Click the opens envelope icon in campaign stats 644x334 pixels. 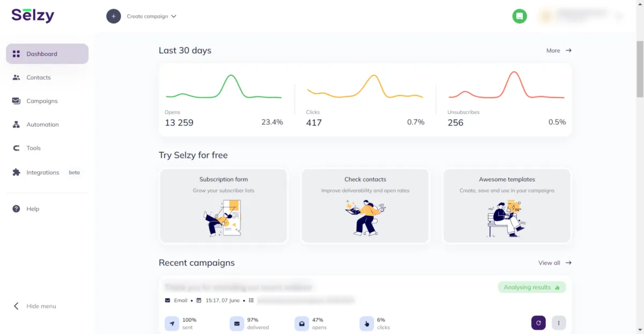302,323
